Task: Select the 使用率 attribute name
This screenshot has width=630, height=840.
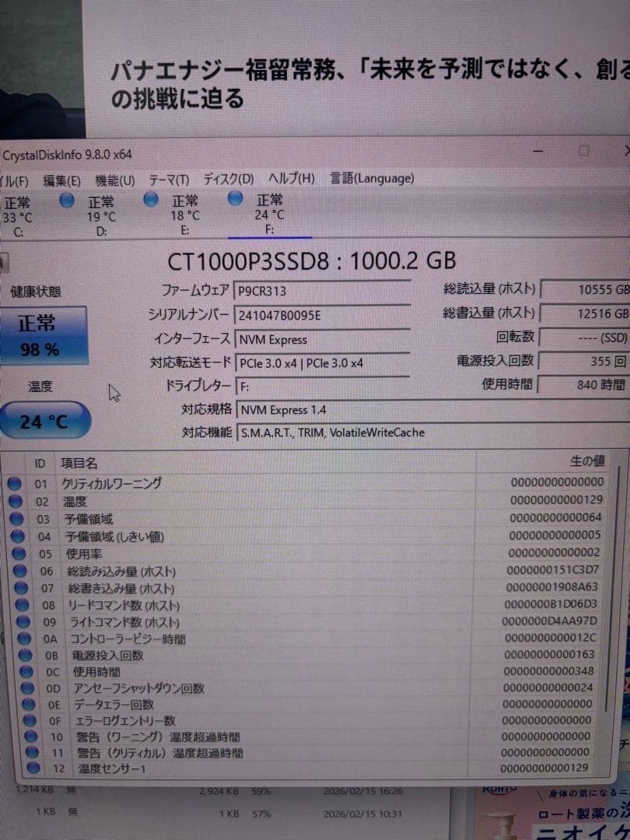Action: click(83, 554)
